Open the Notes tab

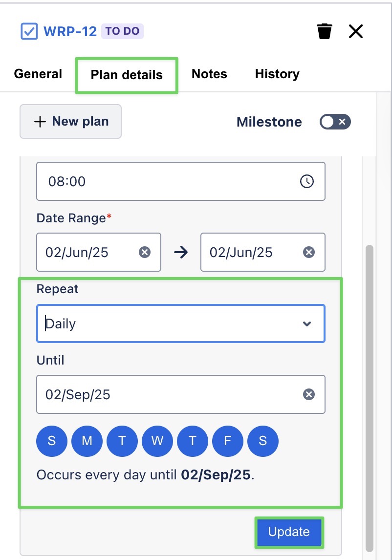[x=209, y=74]
